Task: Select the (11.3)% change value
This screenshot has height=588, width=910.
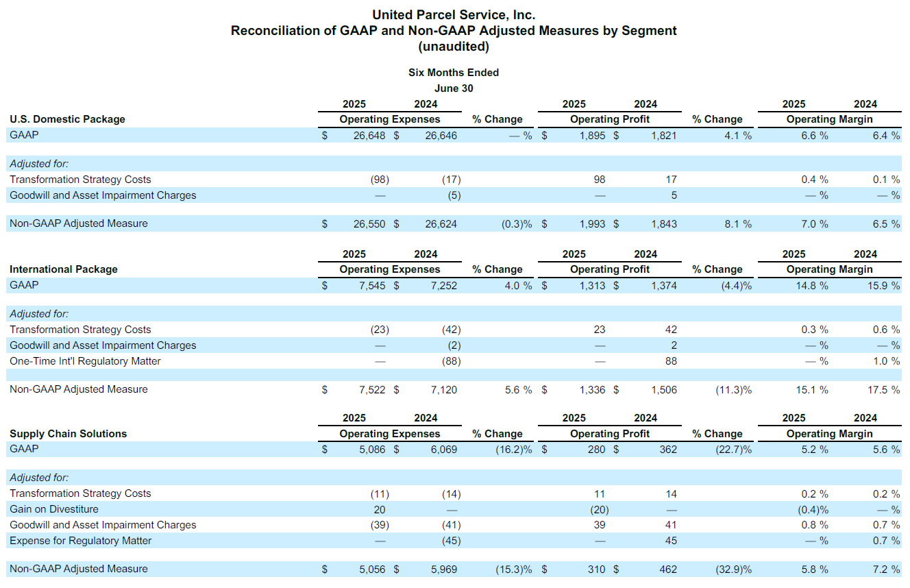Action: (x=734, y=389)
